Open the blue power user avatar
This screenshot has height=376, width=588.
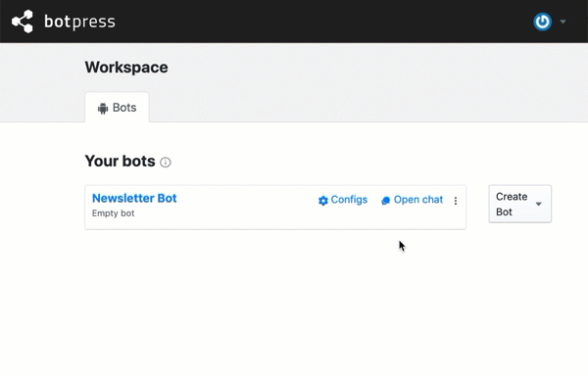542,22
